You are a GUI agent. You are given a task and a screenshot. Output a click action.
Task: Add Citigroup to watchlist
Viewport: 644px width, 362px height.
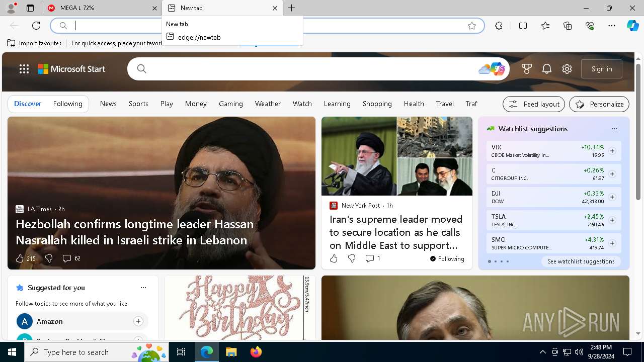click(x=612, y=174)
